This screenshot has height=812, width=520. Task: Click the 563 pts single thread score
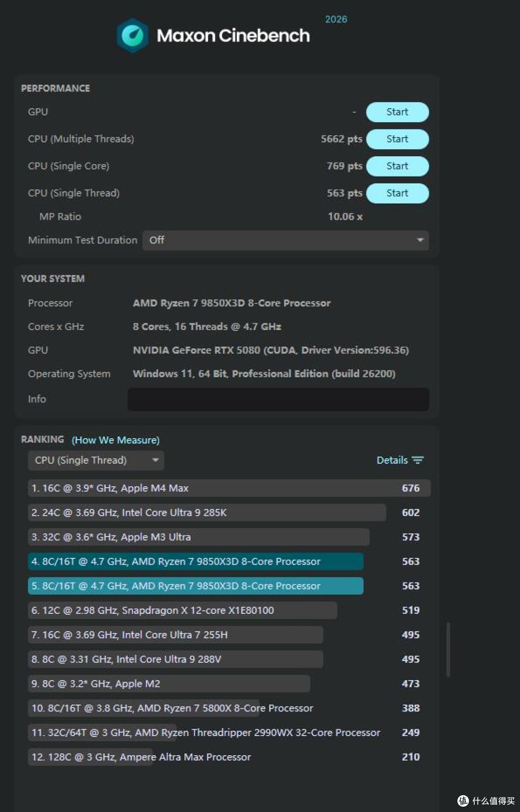(x=344, y=193)
